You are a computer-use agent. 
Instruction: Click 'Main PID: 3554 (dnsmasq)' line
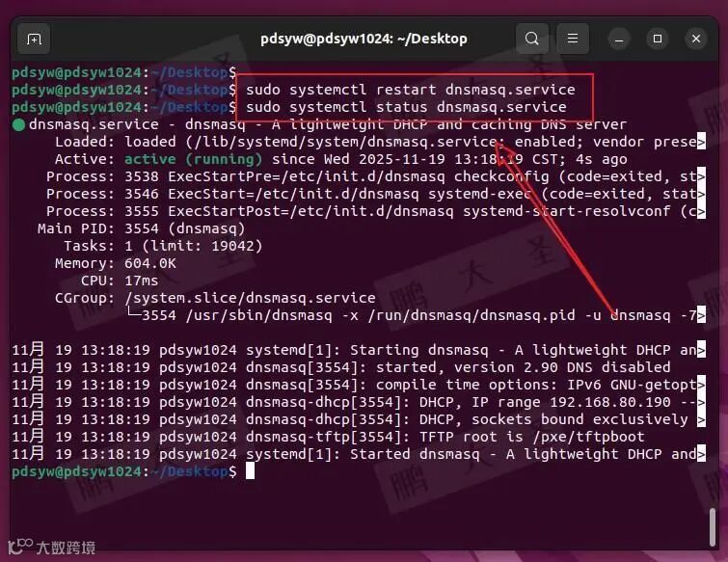point(141,228)
